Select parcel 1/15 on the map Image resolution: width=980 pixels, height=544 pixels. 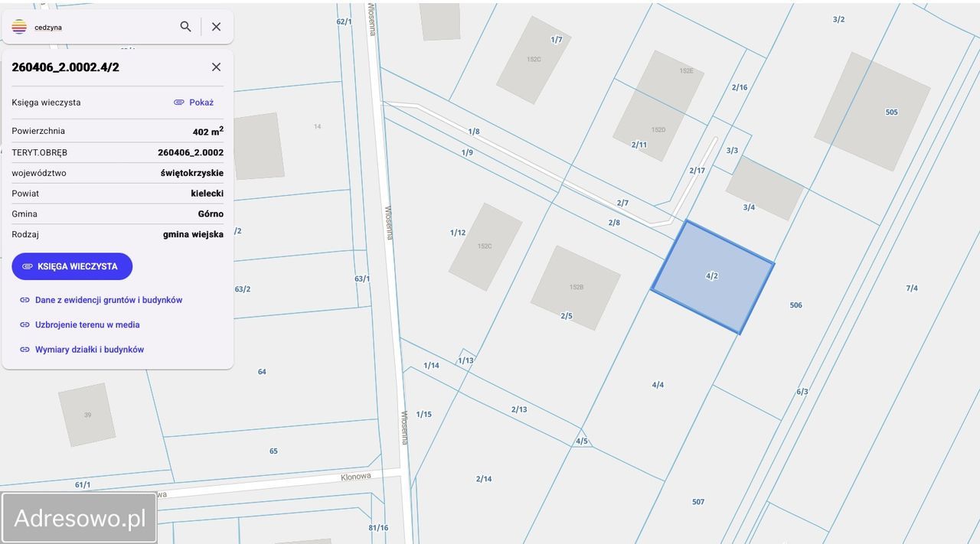424,415
